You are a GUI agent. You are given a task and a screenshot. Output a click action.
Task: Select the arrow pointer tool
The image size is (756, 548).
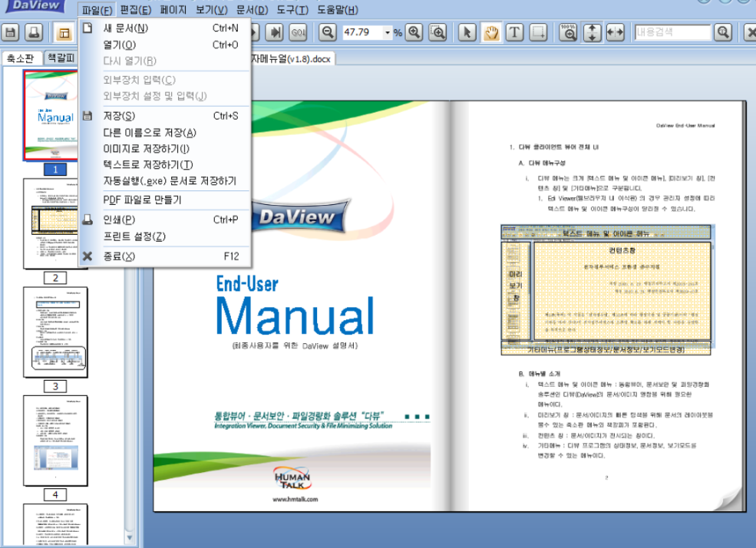467,33
